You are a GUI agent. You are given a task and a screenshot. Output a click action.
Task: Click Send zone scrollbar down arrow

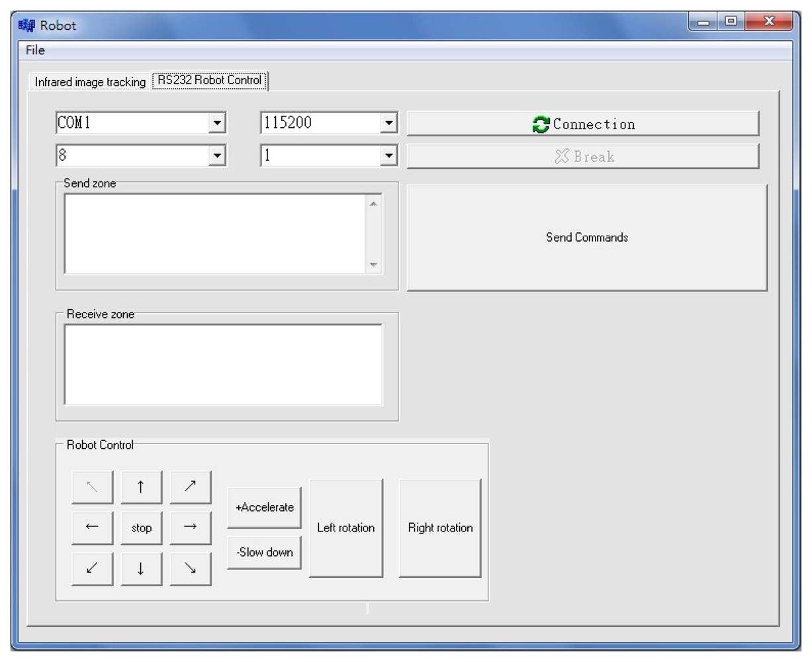[374, 265]
